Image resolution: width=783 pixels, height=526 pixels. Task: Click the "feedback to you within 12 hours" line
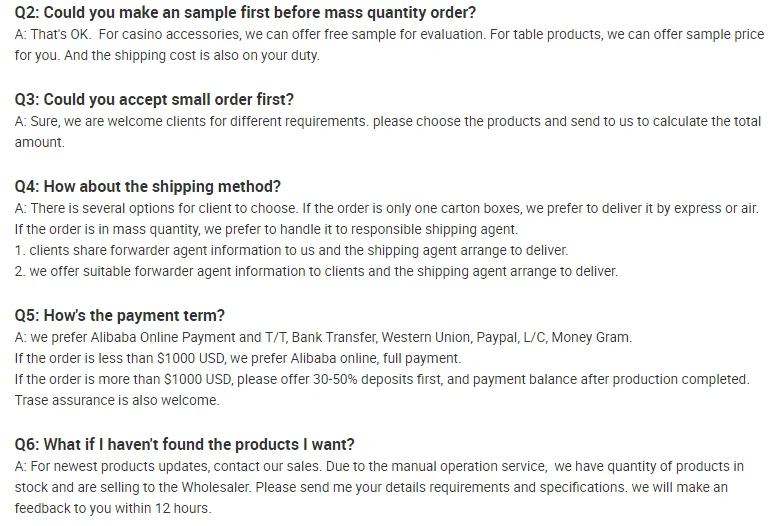[x=113, y=508]
